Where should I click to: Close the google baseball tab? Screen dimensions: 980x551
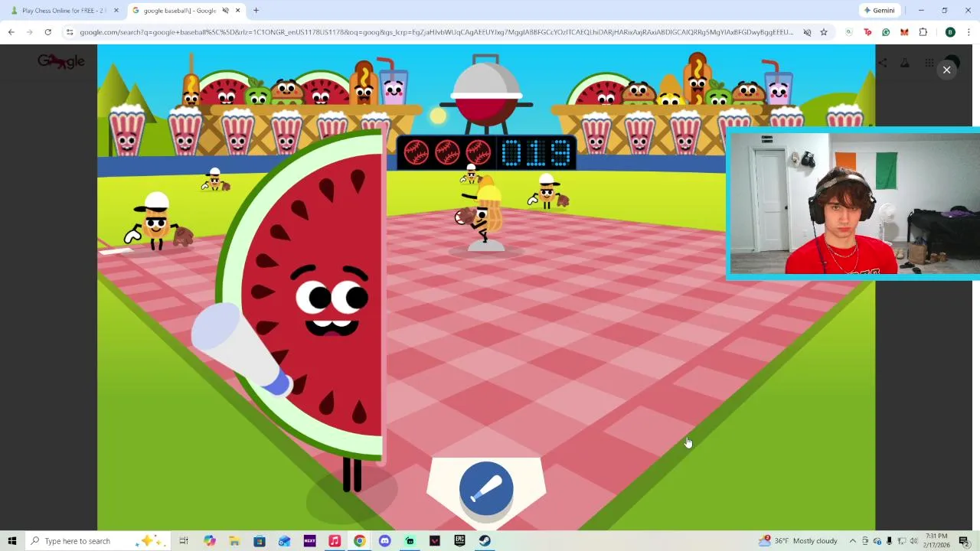238,11
